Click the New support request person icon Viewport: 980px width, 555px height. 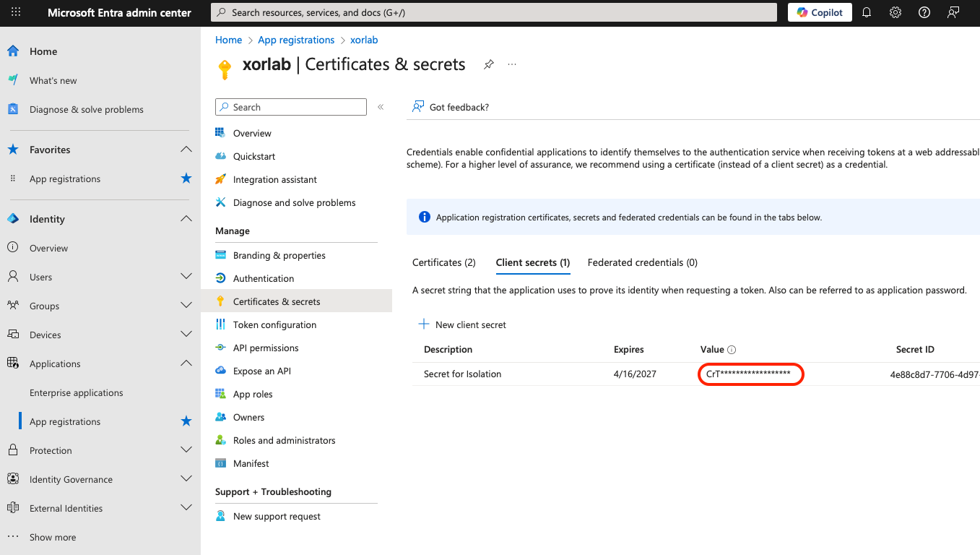point(221,516)
